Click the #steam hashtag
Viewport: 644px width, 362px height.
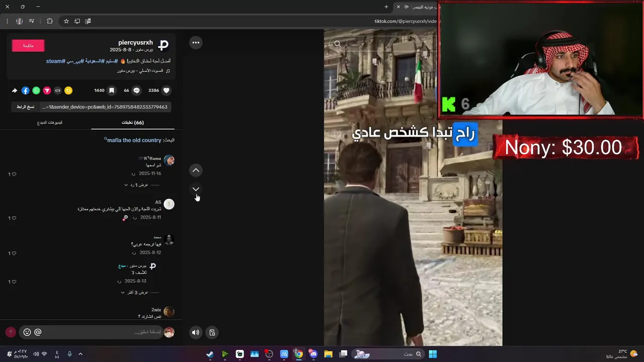(x=56, y=61)
